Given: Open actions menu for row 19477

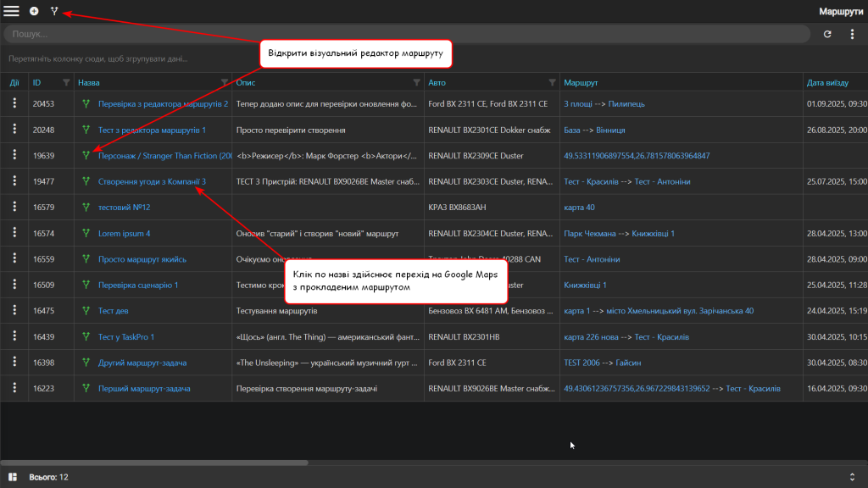Looking at the screenshot, I should pyautogui.click(x=14, y=181).
